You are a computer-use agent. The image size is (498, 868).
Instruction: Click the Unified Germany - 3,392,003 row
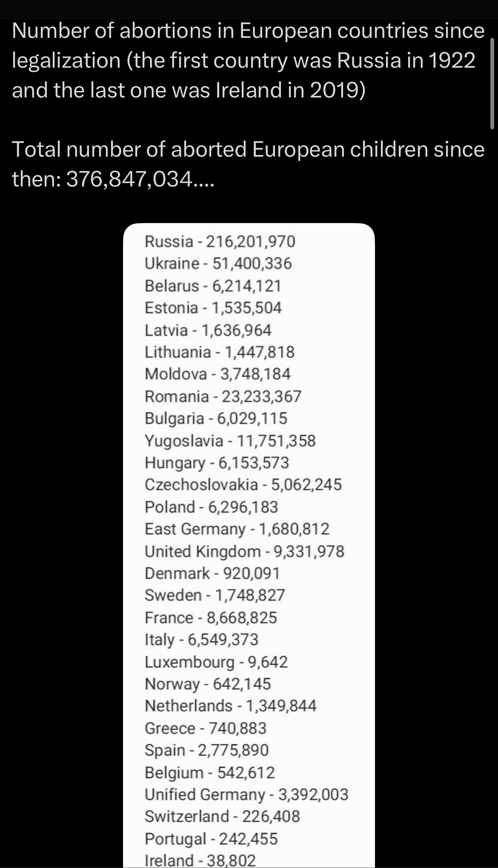click(246, 794)
